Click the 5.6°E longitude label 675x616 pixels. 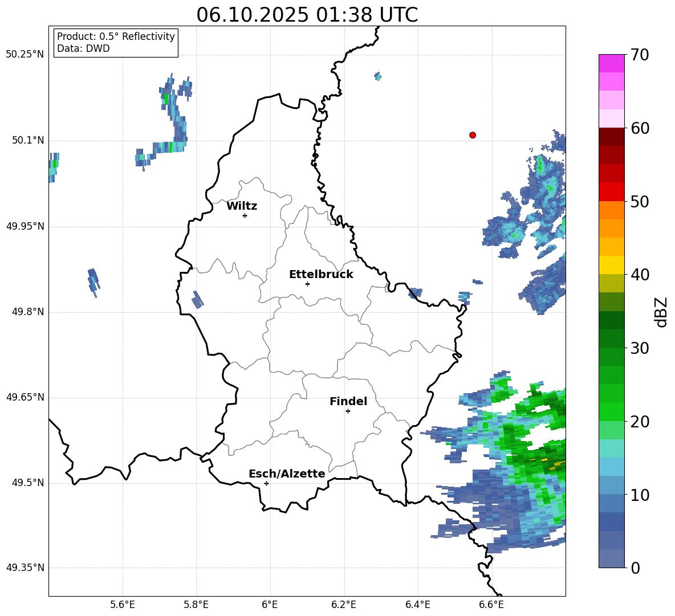[x=123, y=605]
